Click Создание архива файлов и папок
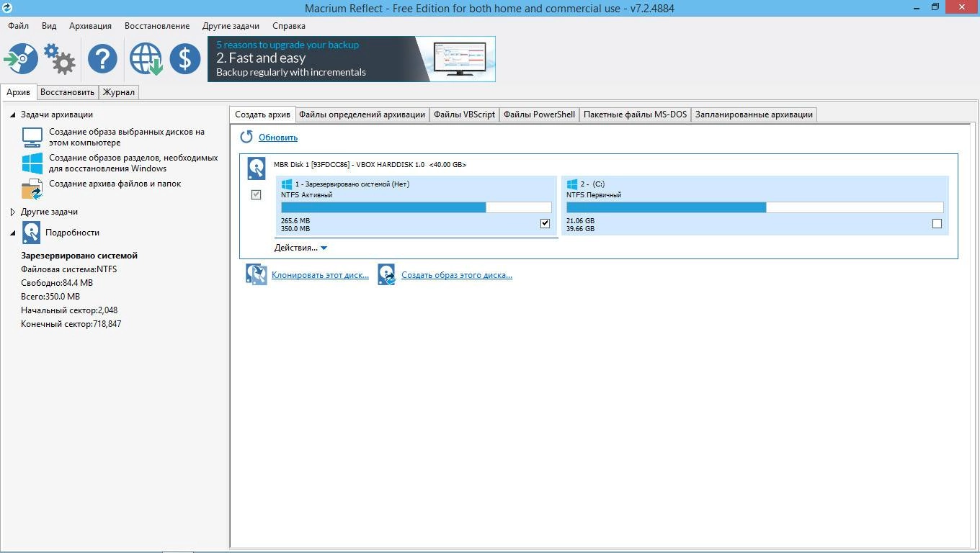 (x=115, y=184)
